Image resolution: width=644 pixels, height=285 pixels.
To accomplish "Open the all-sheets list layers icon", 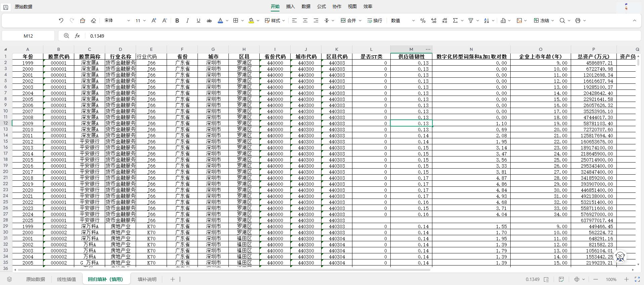I will pos(9,279).
